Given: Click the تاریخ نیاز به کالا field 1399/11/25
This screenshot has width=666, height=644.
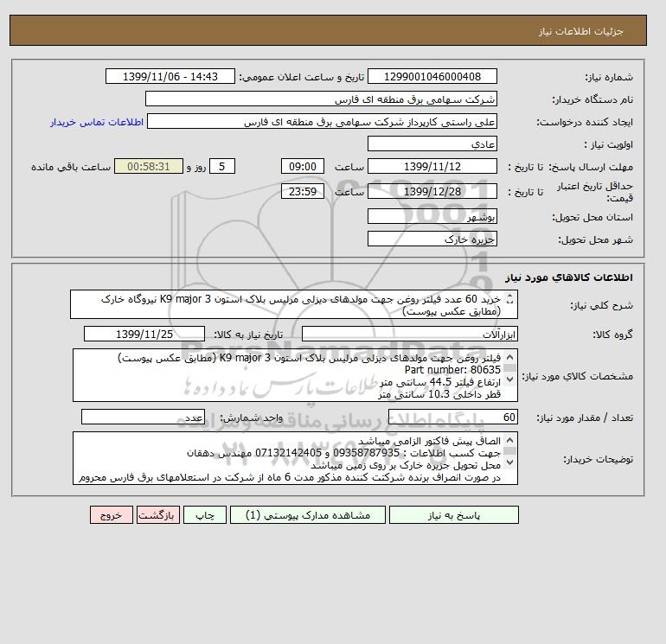Looking at the screenshot, I should pos(144,334).
